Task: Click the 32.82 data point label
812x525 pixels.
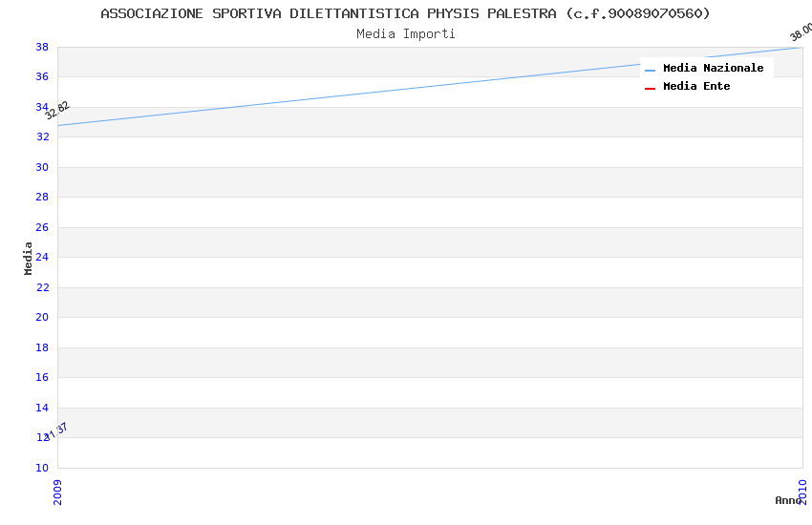Action: coord(57,110)
